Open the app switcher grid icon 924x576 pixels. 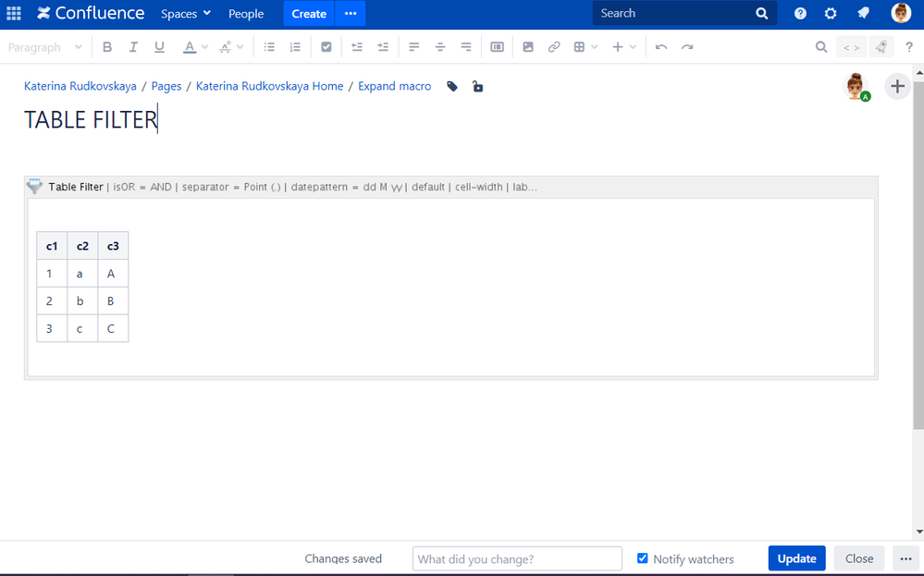click(14, 13)
